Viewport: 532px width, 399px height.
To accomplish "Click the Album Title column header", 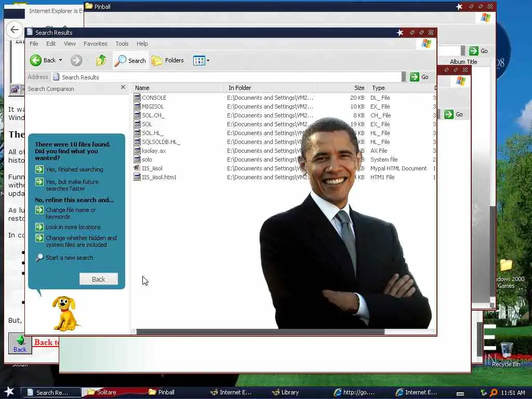I will 463,62.
